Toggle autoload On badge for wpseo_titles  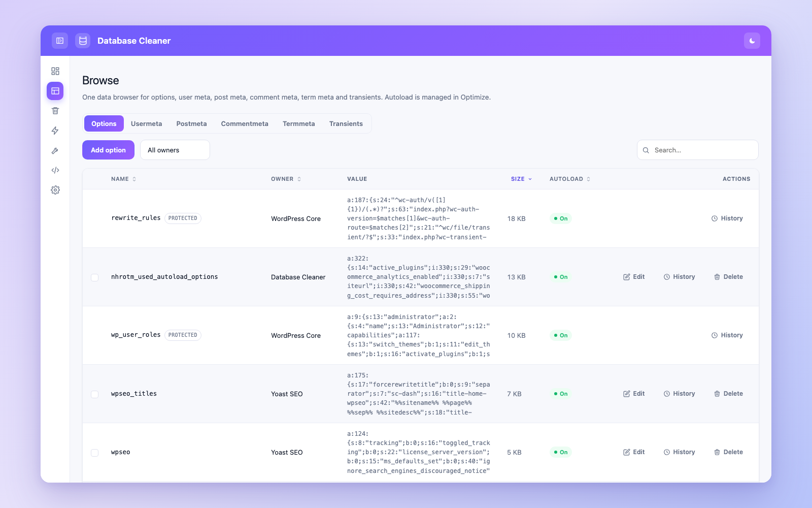[x=561, y=394]
